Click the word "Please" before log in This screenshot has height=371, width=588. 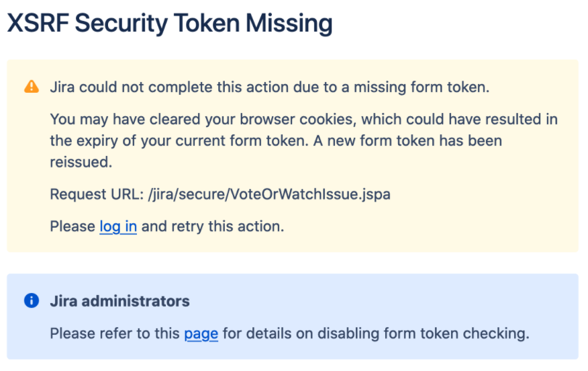point(72,226)
